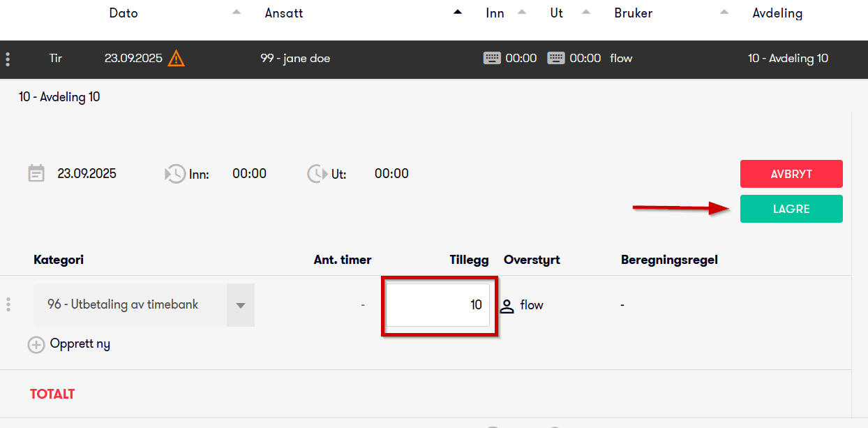Screen dimensions: 868x428
Task: Sort by Ansatt column
Action: point(284,13)
